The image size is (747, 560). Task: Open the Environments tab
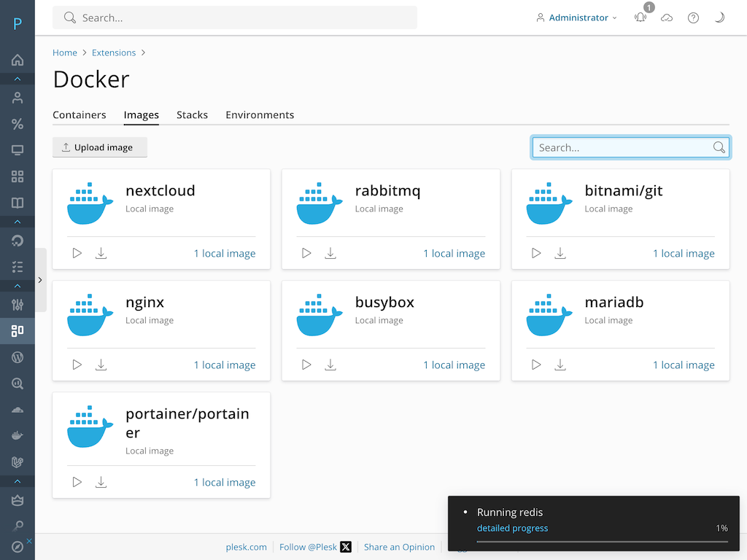click(260, 114)
